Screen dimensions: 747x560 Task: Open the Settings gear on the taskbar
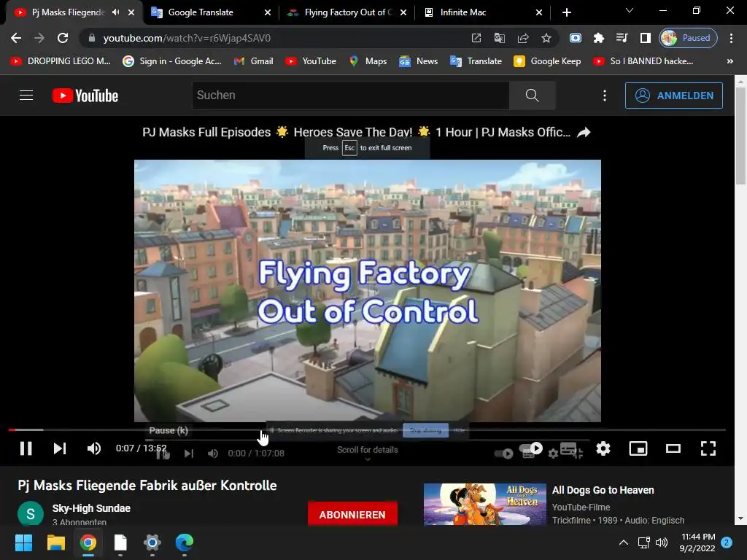click(x=152, y=542)
